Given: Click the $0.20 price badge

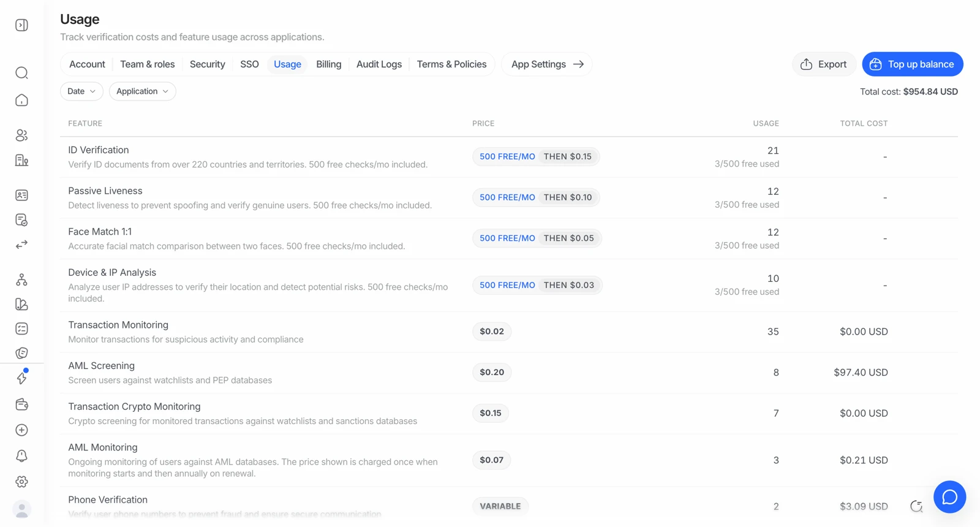Looking at the screenshot, I should 492,373.
